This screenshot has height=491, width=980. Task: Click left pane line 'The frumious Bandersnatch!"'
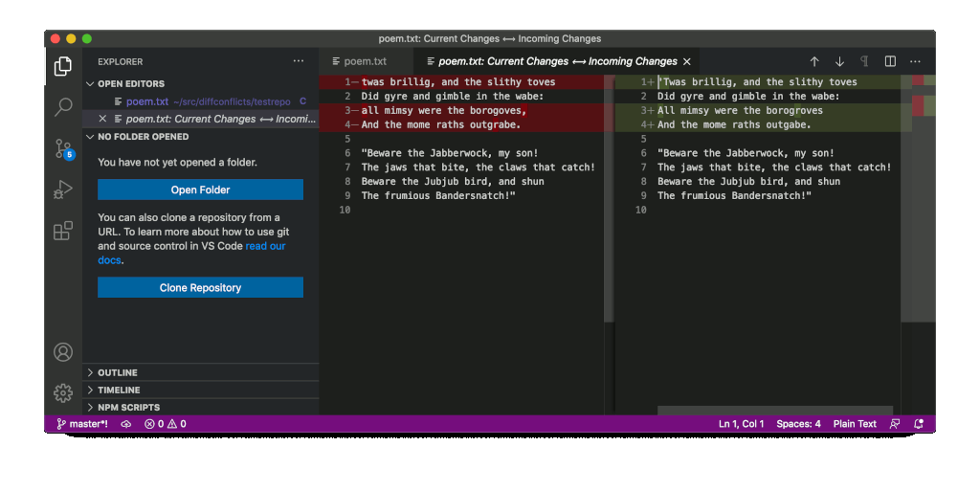tap(438, 195)
